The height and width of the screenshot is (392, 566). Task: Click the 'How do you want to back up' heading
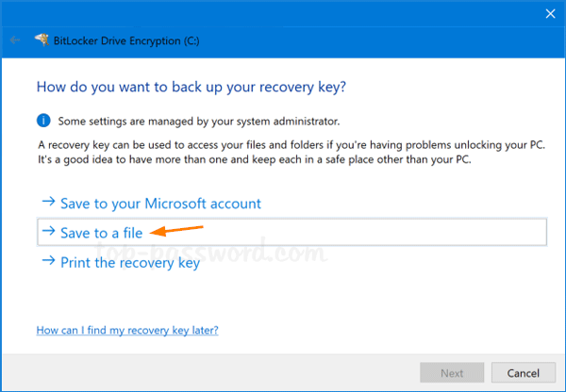tap(191, 87)
